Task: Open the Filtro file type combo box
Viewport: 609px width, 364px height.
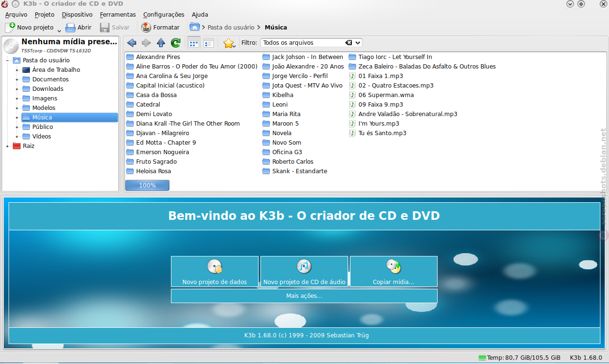Action: click(311, 43)
